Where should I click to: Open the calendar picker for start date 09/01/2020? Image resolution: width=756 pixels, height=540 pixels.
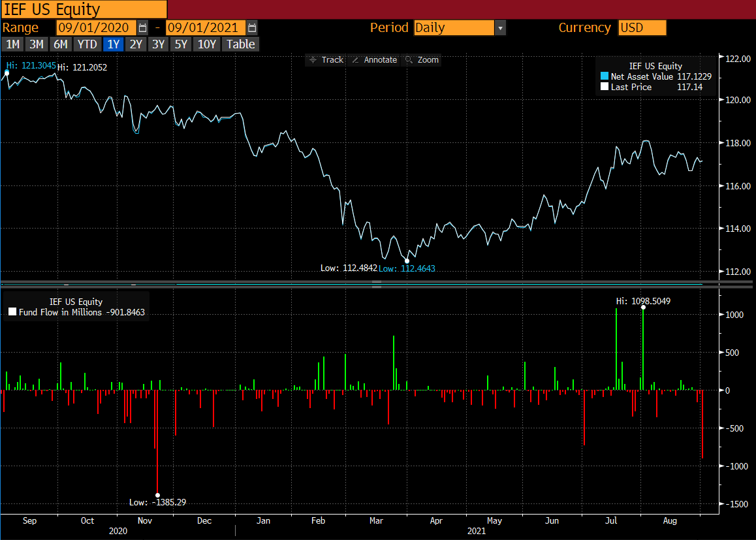[x=143, y=28]
